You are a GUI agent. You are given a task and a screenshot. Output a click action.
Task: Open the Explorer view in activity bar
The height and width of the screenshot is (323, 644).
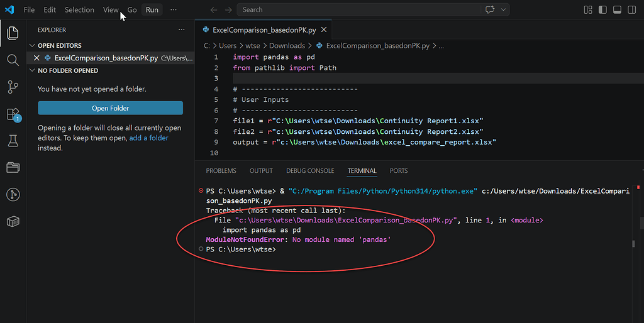(13, 33)
